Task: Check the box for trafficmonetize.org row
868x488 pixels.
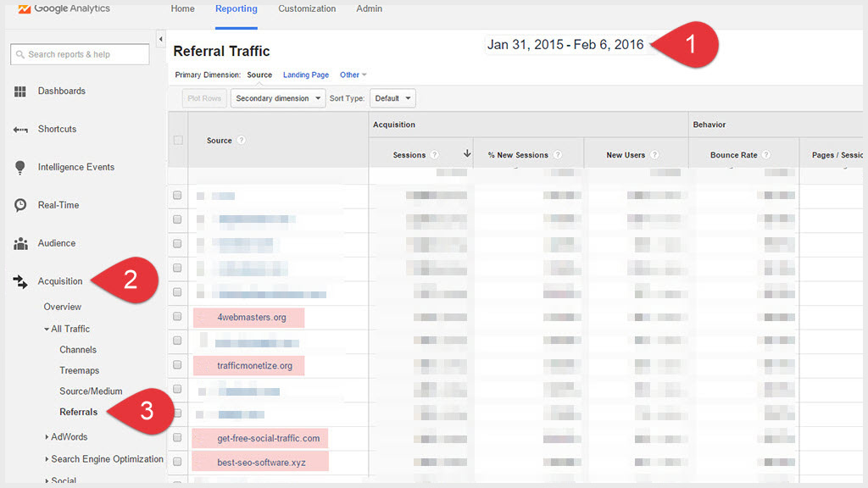Action: point(177,365)
